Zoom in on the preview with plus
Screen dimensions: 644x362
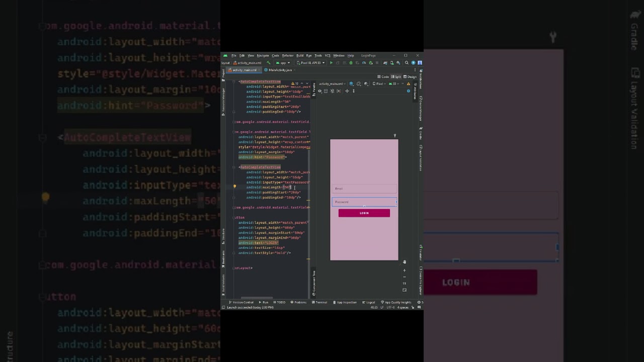pos(405,270)
